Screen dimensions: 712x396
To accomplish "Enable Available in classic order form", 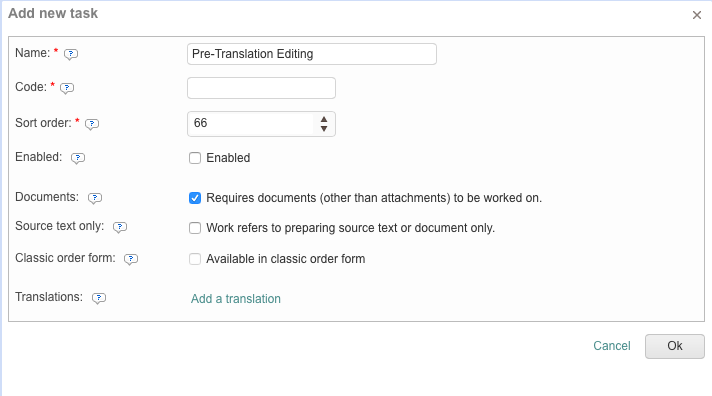I will coord(195,259).
